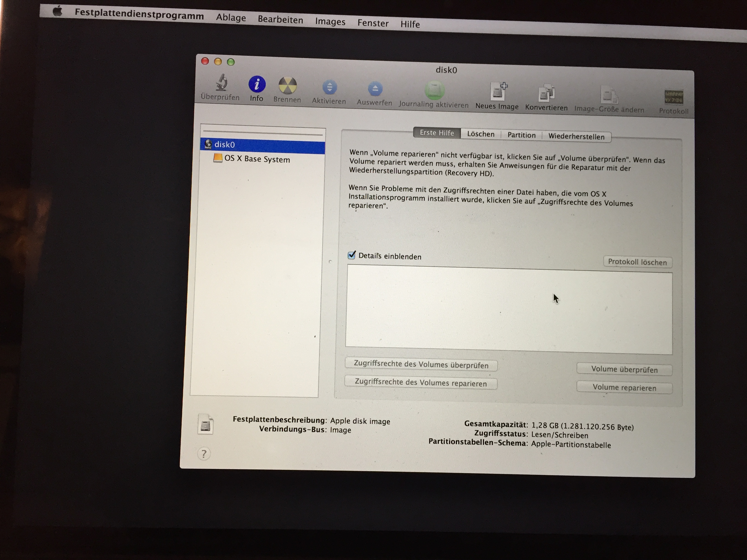Screen dimensions: 747x560
Task: Click the Überprüfen microscope toolbar icon
Action: point(221,83)
